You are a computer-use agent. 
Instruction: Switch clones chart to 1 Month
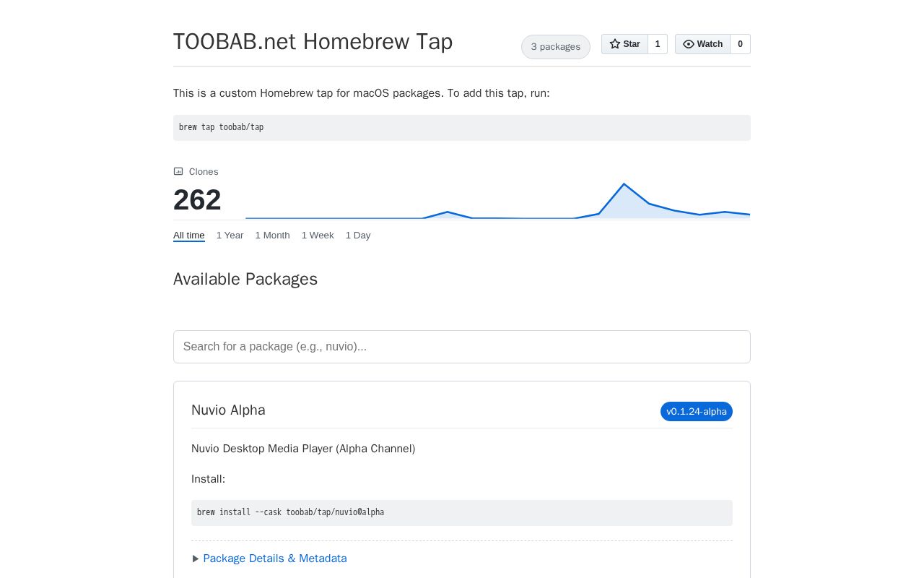point(272,235)
